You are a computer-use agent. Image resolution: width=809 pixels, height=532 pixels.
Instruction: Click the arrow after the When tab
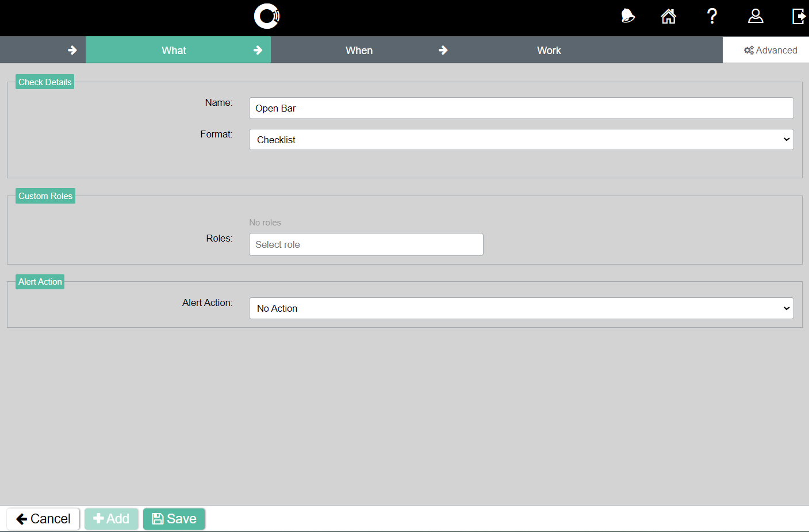(x=443, y=50)
